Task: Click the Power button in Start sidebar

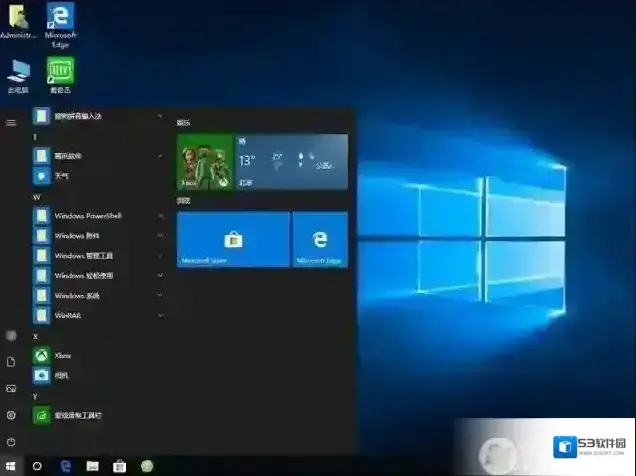Action: 11,441
